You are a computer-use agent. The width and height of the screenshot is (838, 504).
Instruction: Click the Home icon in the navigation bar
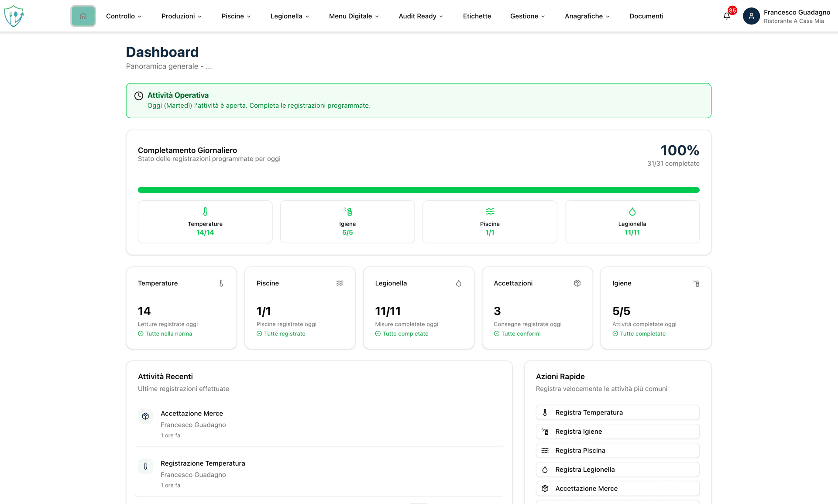tap(83, 16)
